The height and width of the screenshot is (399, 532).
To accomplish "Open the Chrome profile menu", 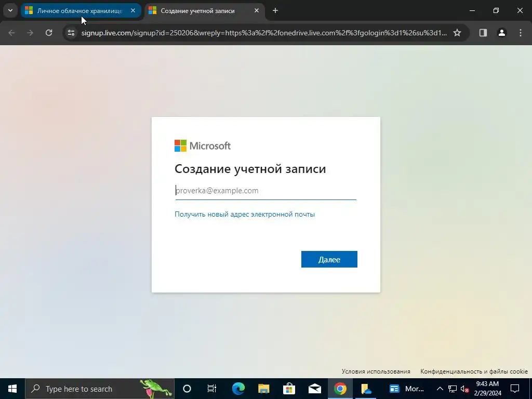I will click(x=502, y=33).
